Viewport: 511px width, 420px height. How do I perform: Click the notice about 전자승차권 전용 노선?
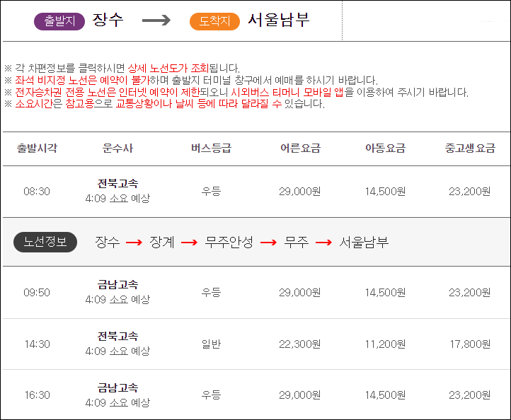click(236, 92)
